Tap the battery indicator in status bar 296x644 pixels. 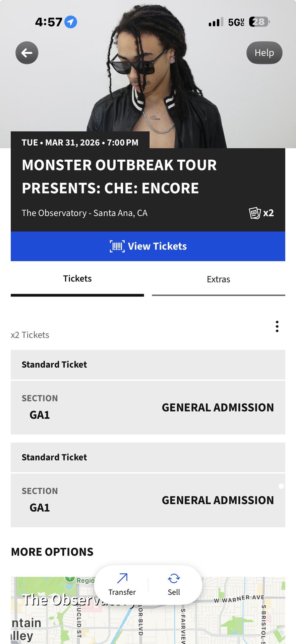259,22
